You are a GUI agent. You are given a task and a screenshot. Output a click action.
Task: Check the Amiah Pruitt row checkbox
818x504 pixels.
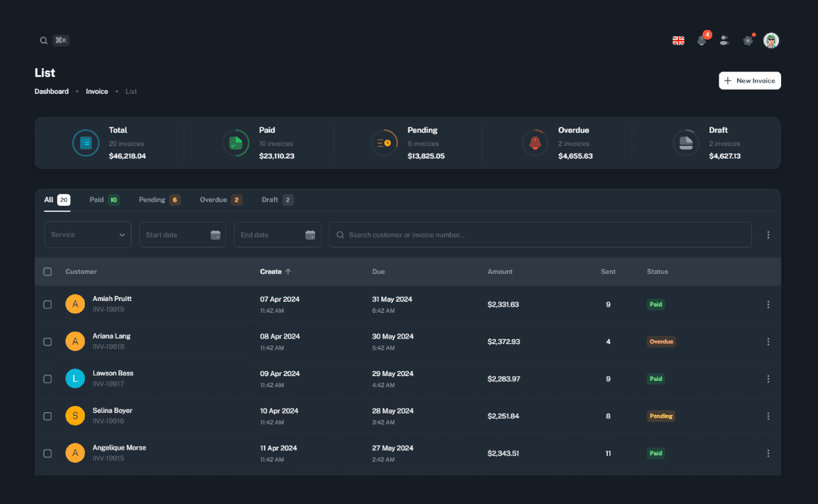point(47,304)
